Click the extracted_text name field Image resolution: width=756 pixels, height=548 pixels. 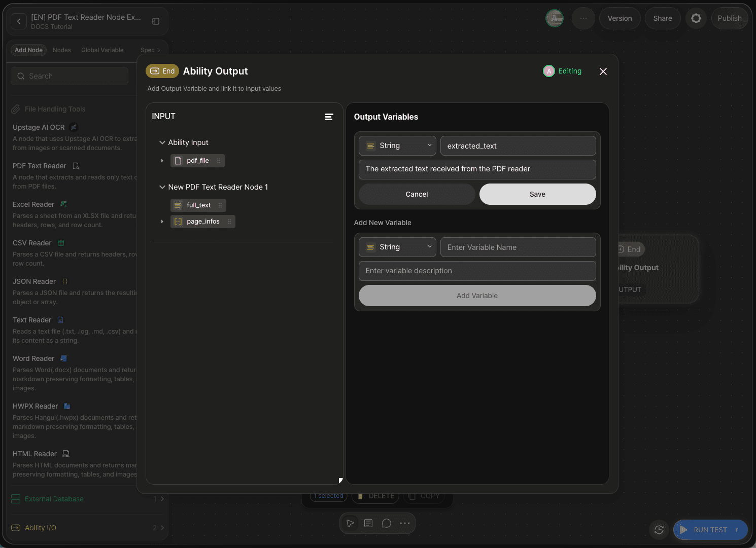tap(518, 146)
